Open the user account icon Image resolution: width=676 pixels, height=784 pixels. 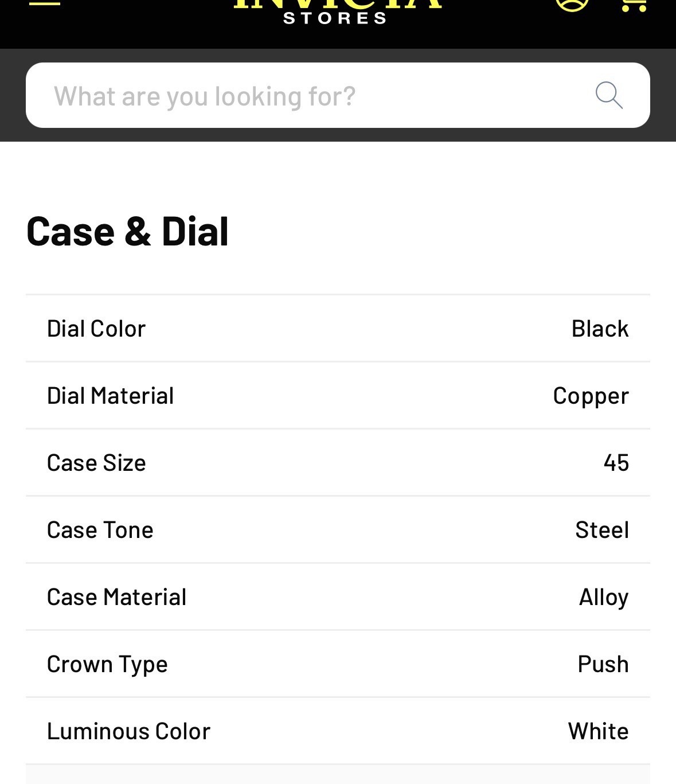pyautogui.click(x=572, y=3)
